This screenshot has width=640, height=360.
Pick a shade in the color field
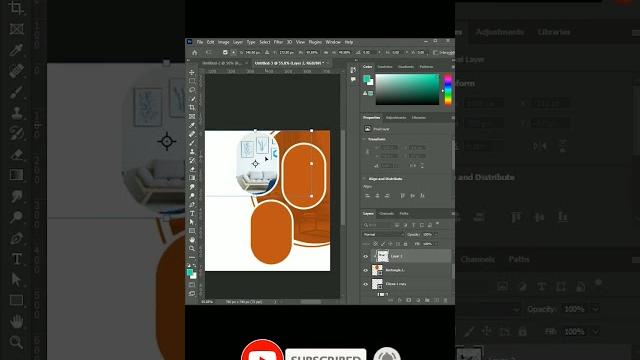coord(407,89)
